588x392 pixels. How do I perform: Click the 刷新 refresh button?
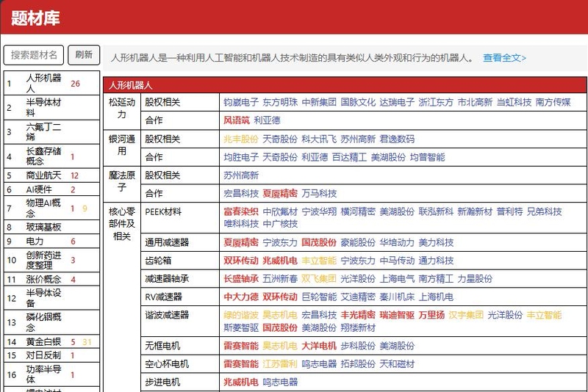[84, 55]
